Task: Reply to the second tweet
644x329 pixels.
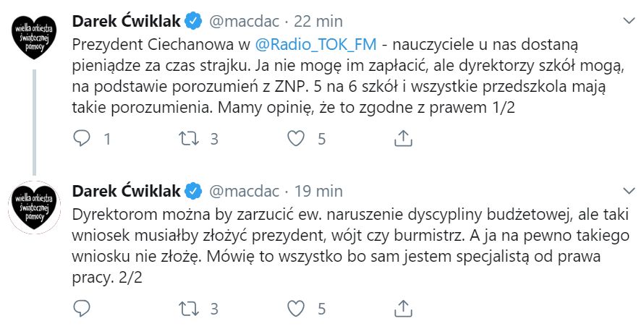Action: pos(83,309)
